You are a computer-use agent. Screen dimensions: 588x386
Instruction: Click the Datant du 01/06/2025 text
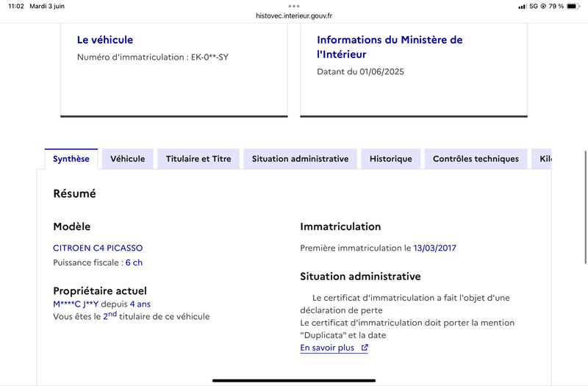(360, 71)
